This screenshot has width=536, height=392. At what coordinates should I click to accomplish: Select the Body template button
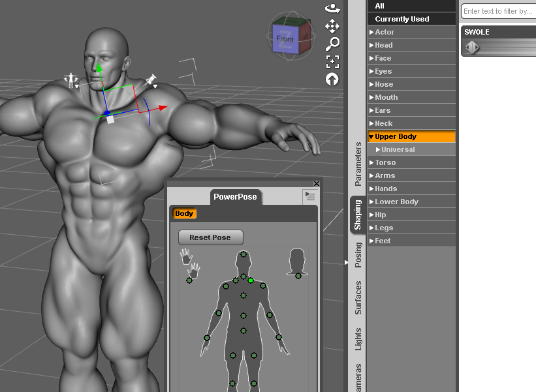[x=184, y=213]
